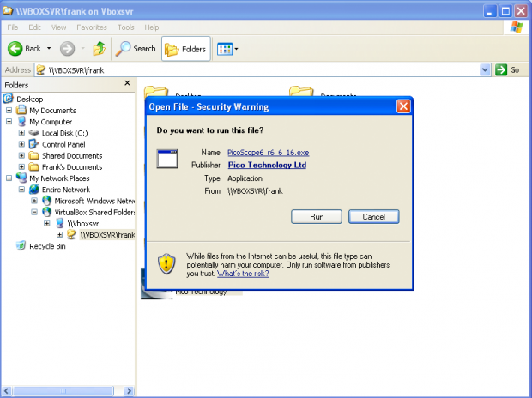Open the Edit menu
Image resolution: width=532 pixels, height=398 pixels.
(34, 27)
